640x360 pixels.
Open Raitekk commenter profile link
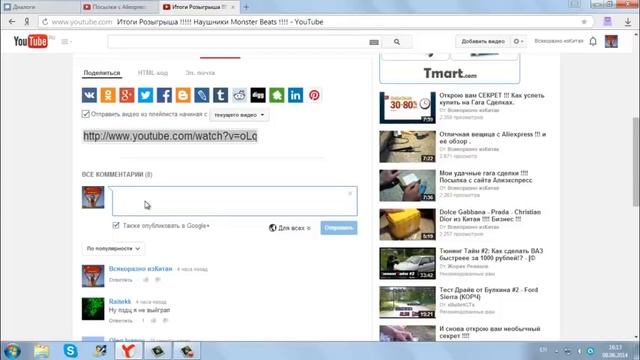pyautogui.click(x=120, y=301)
